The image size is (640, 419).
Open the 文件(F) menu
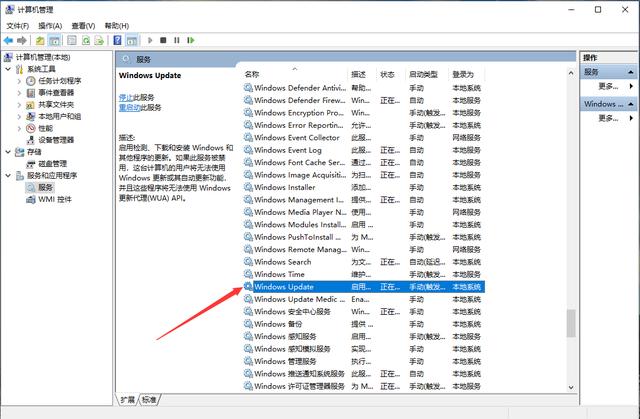click(x=18, y=26)
